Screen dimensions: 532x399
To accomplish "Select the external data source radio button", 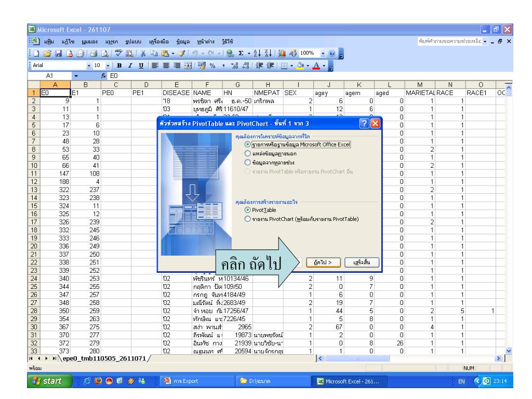I will pyautogui.click(x=247, y=153).
